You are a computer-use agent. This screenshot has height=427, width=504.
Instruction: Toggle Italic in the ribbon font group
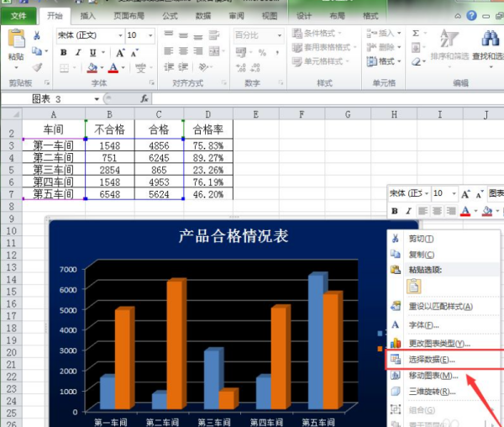78,52
